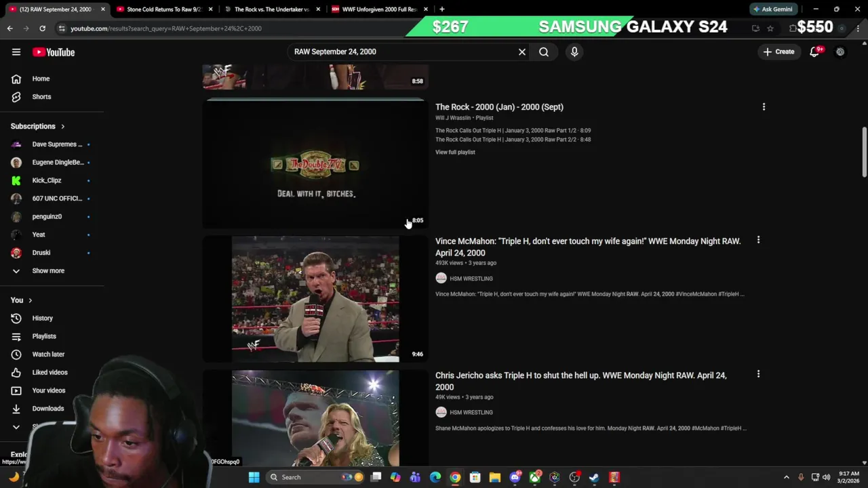The width and height of the screenshot is (868, 488).
Task: Open Windows Start menu
Action: pos(254,477)
